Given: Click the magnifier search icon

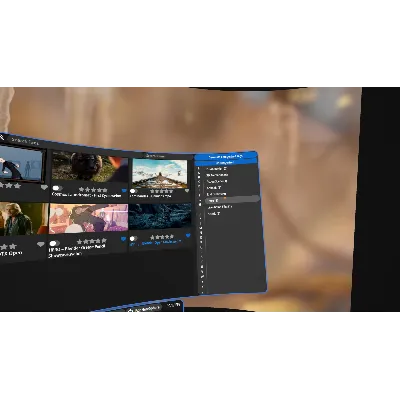Looking at the screenshot, I should pos(2,137).
